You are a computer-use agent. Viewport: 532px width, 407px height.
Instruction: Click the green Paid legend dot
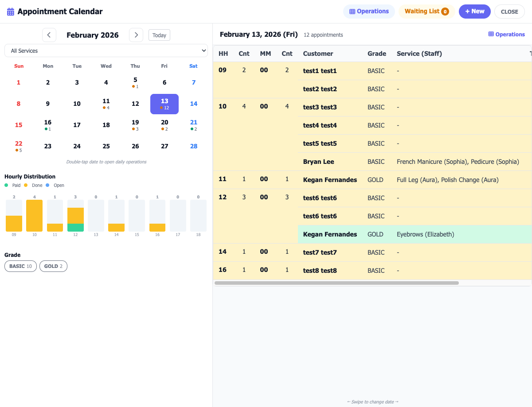point(7,185)
